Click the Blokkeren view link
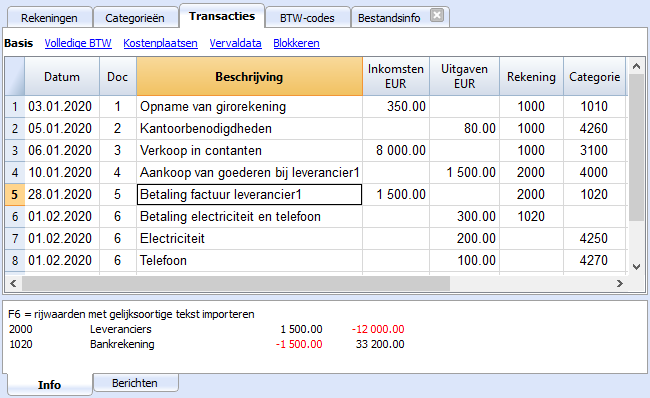The height and width of the screenshot is (398, 650). pos(296,43)
